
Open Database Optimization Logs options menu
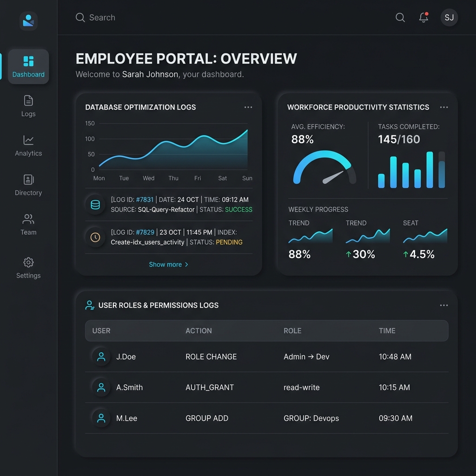point(248,107)
